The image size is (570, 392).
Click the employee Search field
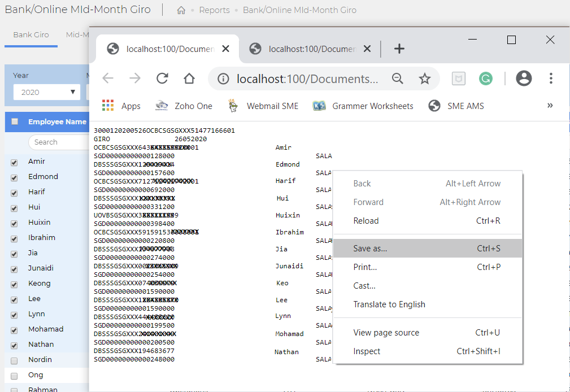pyautogui.click(x=59, y=142)
